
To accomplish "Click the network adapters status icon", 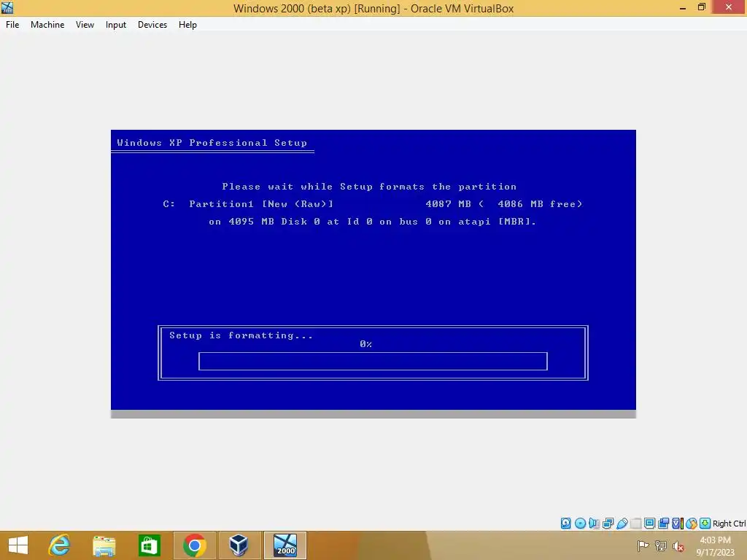I will (x=608, y=524).
